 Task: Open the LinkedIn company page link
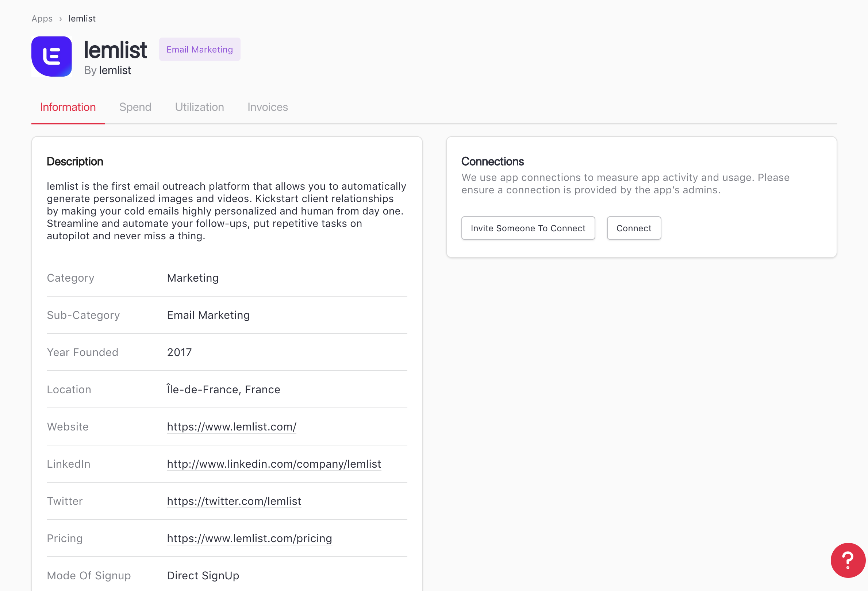tap(274, 464)
